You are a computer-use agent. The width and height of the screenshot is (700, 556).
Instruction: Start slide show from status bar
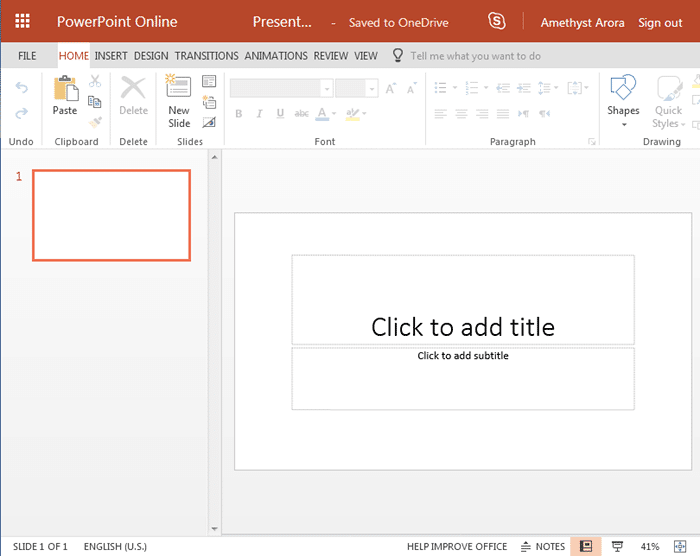tap(617, 546)
